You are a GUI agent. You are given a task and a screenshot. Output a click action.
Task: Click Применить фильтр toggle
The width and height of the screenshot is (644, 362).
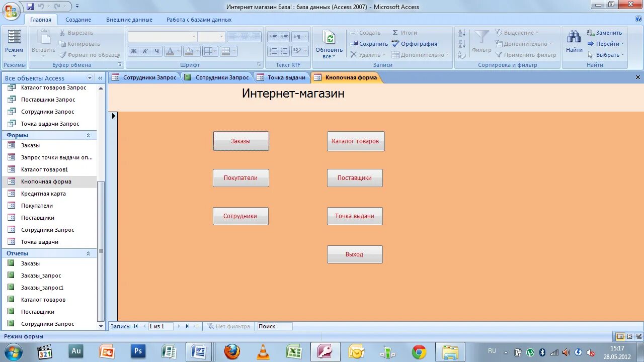(526, 55)
